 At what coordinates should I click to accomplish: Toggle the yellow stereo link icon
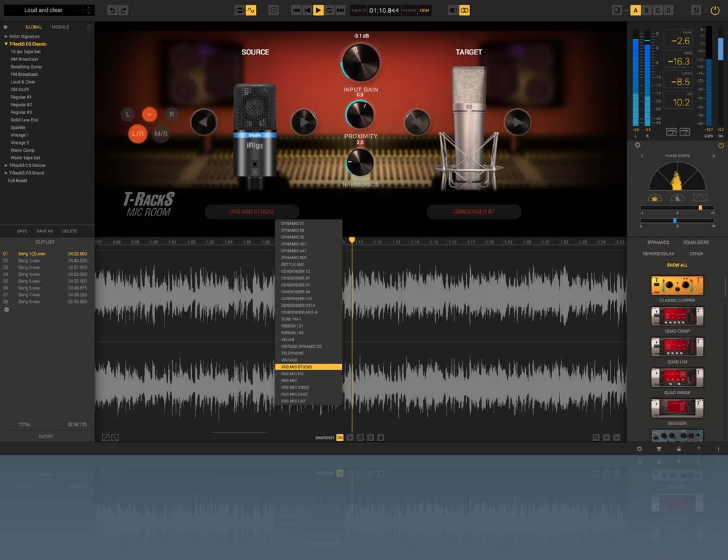464,10
